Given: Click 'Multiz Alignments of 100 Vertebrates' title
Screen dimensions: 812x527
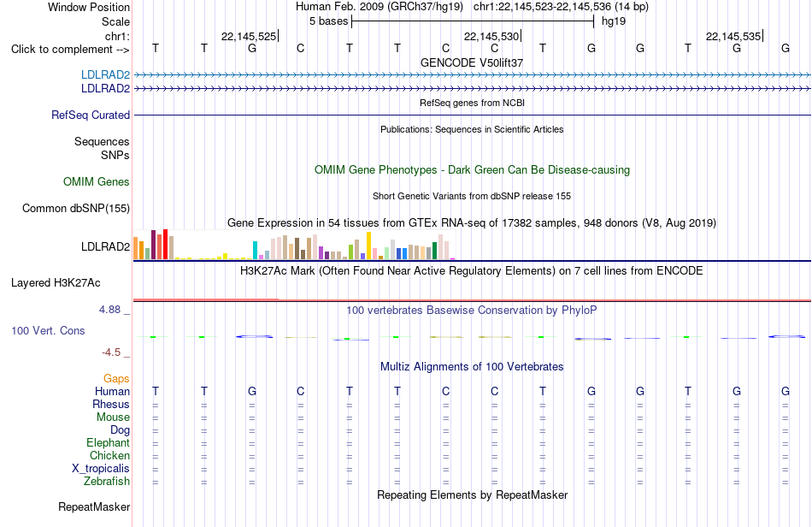Looking at the screenshot, I should [472, 366].
